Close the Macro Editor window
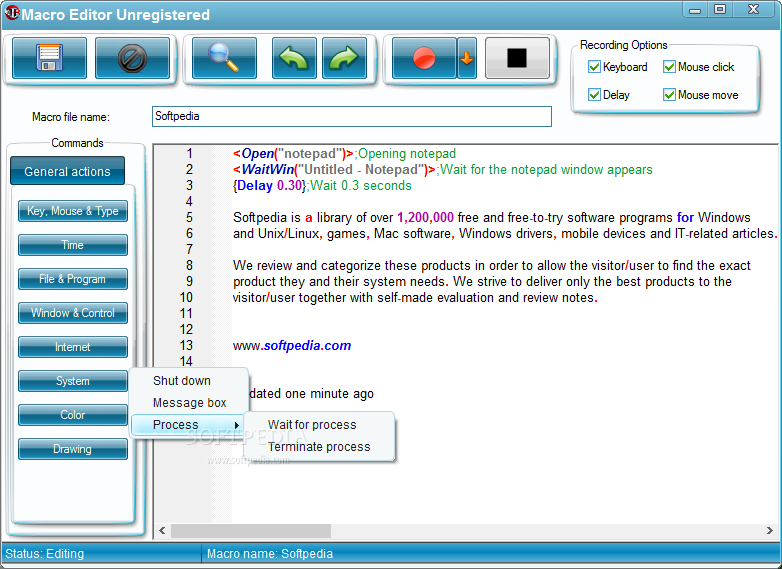This screenshot has height=569, width=782. [754, 9]
